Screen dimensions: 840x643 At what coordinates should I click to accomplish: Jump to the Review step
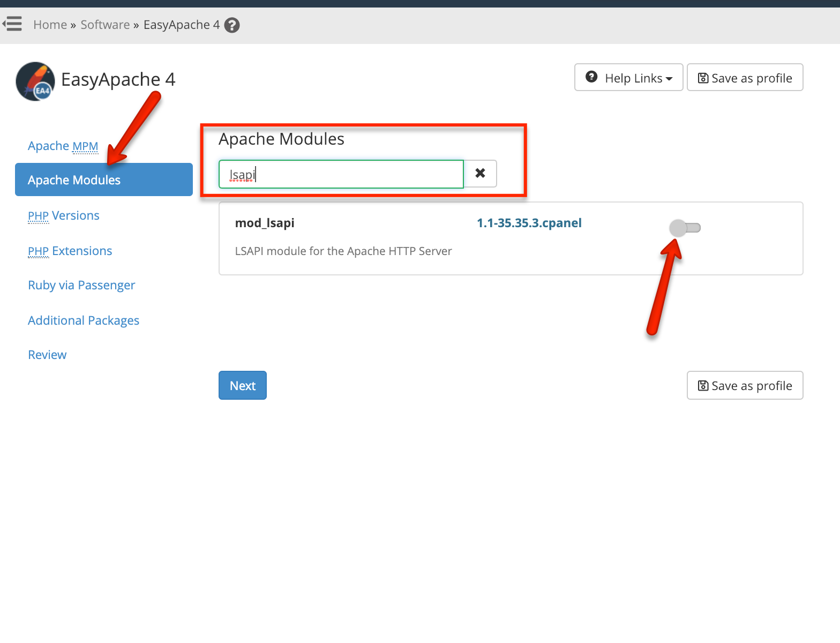click(x=47, y=355)
